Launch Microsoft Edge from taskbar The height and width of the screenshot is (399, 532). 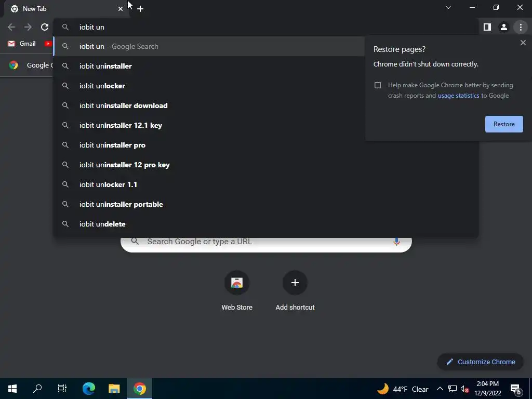[x=89, y=389]
